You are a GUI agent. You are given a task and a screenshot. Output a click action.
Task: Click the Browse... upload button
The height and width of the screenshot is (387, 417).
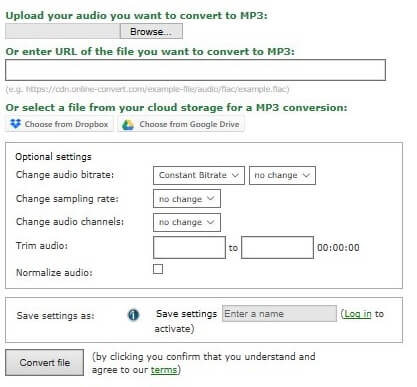(x=151, y=31)
